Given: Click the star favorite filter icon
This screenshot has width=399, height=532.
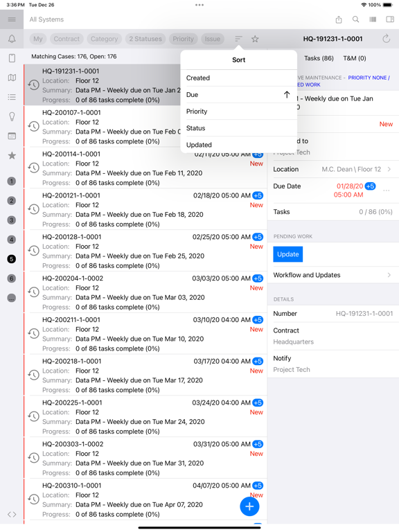Looking at the screenshot, I should [255, 39].
